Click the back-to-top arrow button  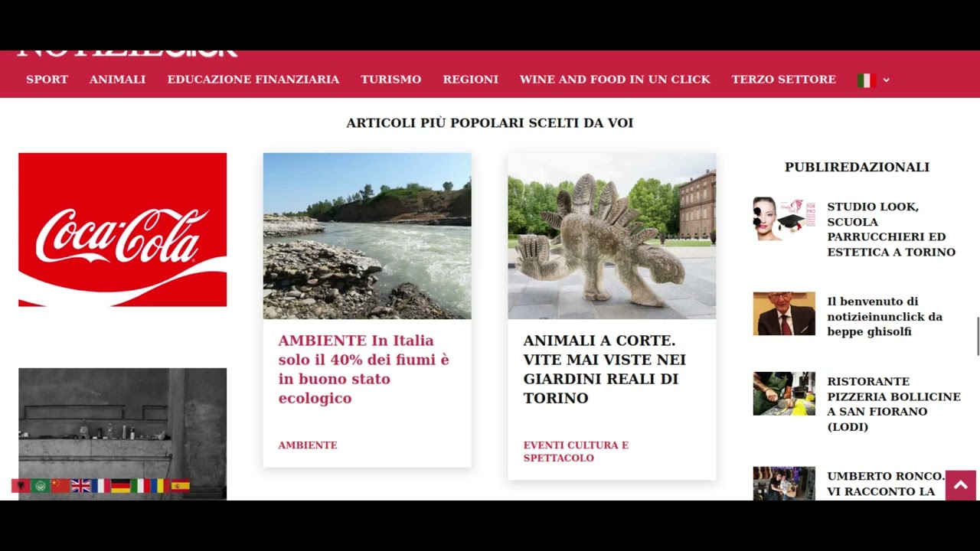click(961, 485)
